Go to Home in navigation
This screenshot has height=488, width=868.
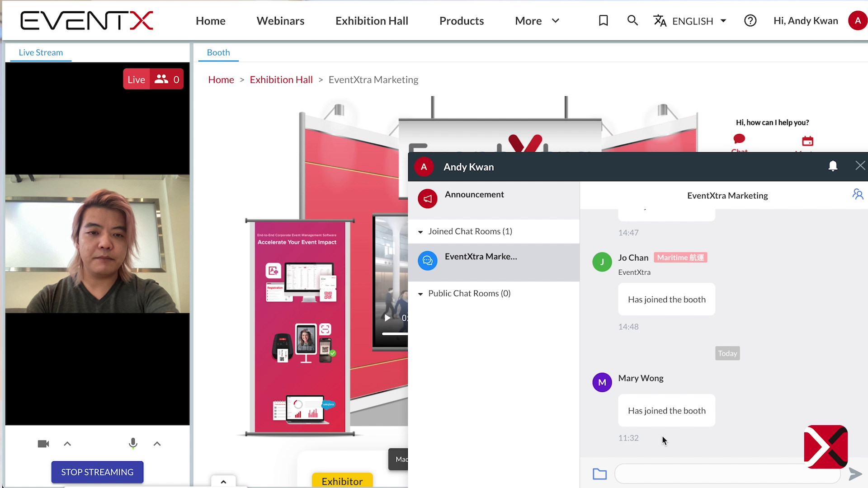211,21
